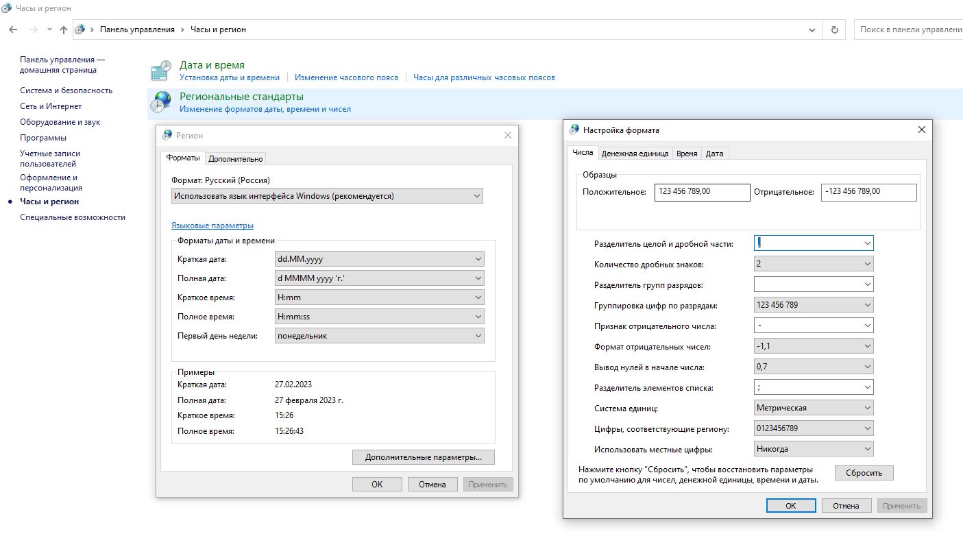Close the Регион dialog
The image size is (963, 560).
(508, 135)
